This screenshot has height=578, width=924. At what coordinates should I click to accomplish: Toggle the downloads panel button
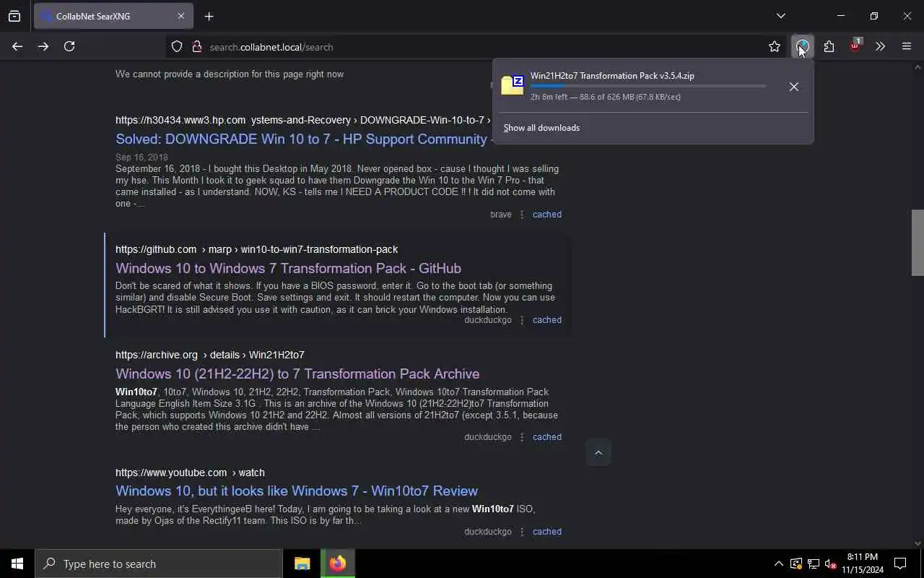tap(802, 47)
